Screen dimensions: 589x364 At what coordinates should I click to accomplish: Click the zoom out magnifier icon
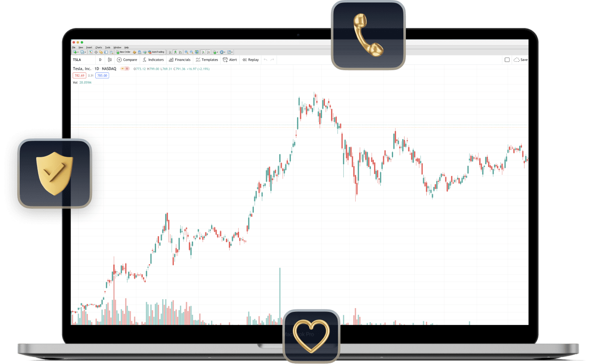pyautogui.click(x=191, y=52)
